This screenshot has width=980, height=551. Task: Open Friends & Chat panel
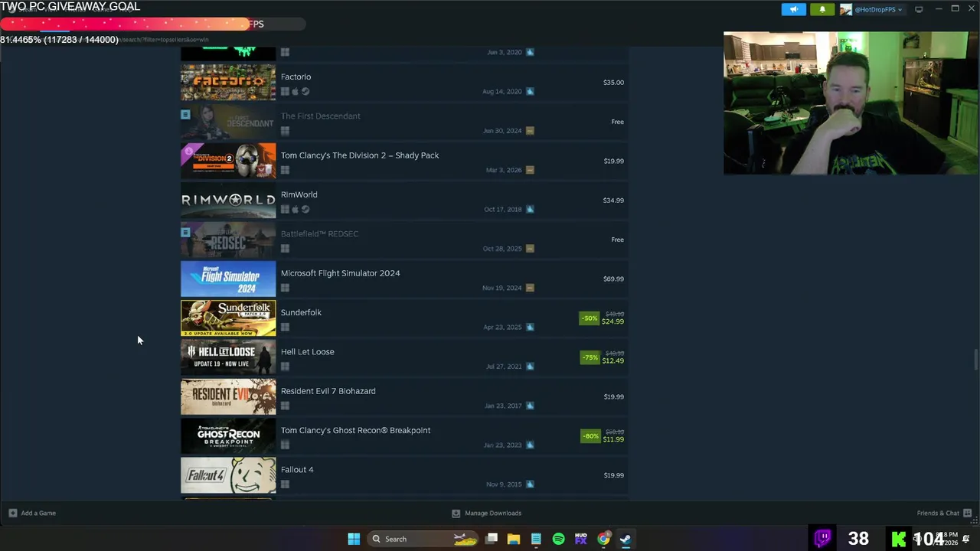(x=944, y=513)
